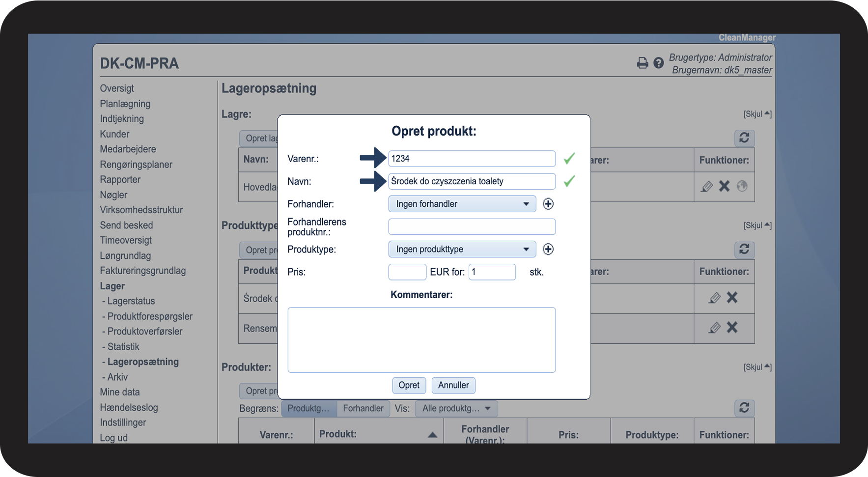This screenshot has width=868, height=477.
Task: Click into the Kommentarer text area
Action: click(421, 340)
